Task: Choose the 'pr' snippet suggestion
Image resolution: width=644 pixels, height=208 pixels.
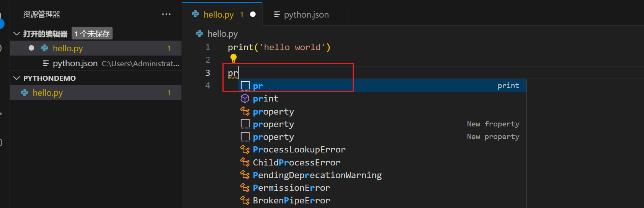Action: [x=382, y=86]
